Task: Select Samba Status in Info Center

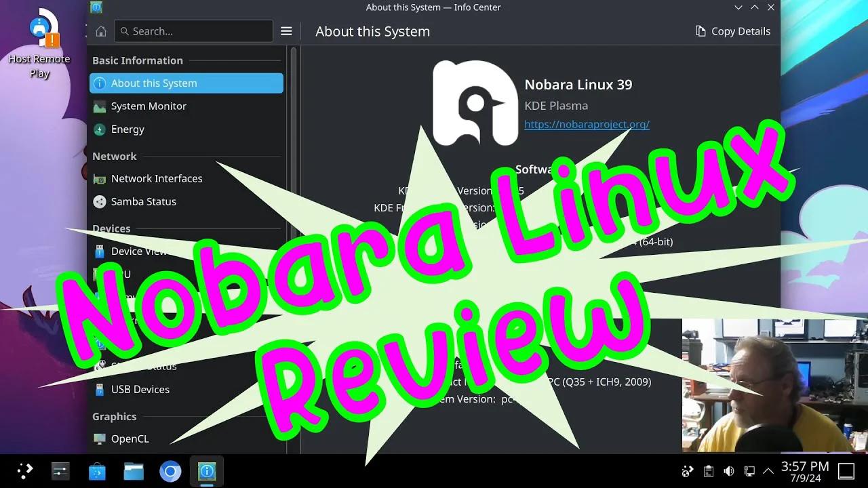Action: coord(143,201)
